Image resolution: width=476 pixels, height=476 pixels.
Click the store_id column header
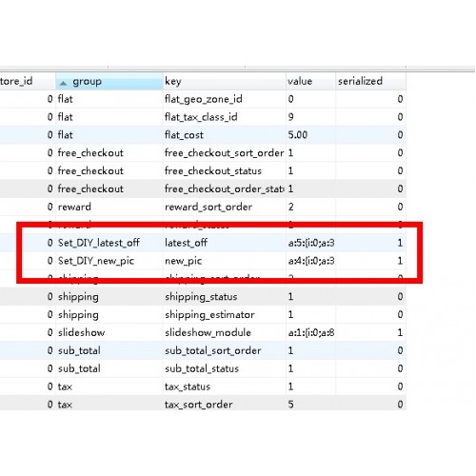tap(28, 82)
